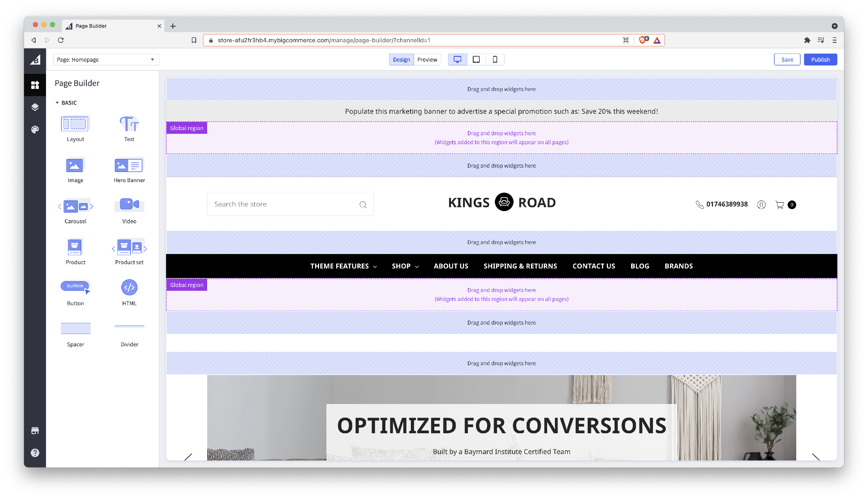Screen dimensions: 868x499
Task: Open browser hamburger menu
Action: (834, 40)
